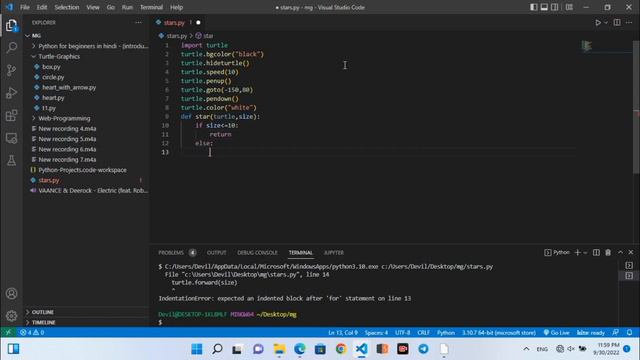Viewport: 640px width, 360px height.
Task: Collapse the MG root folder
Action: click(x=36, y=36)
